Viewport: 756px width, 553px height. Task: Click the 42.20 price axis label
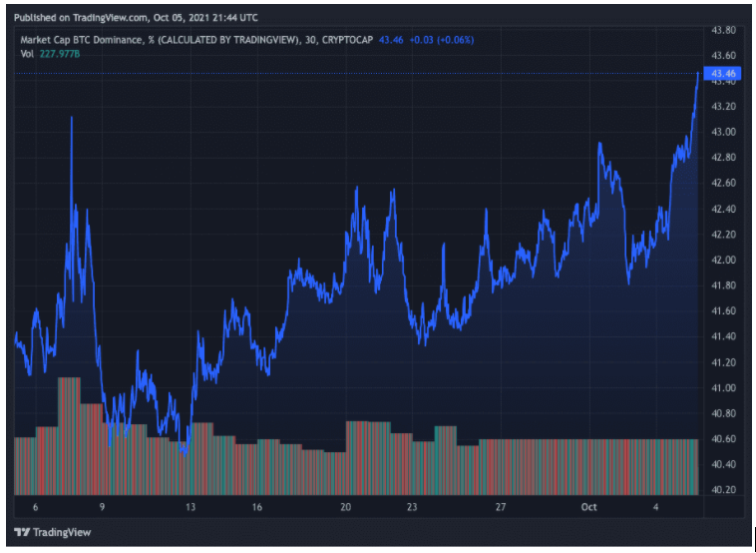coord(723,235)
